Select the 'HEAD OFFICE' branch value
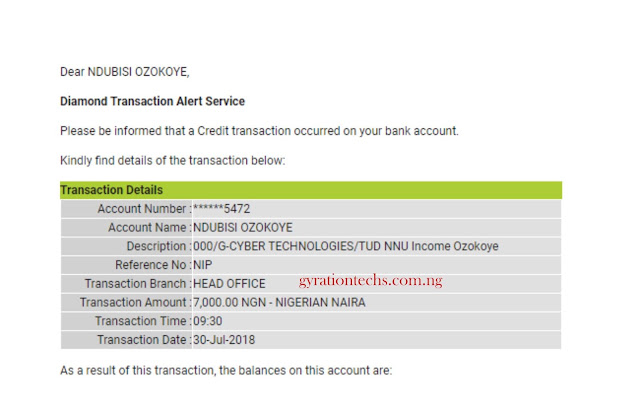This screenshot has width=640, height=411. click(229, 284)
